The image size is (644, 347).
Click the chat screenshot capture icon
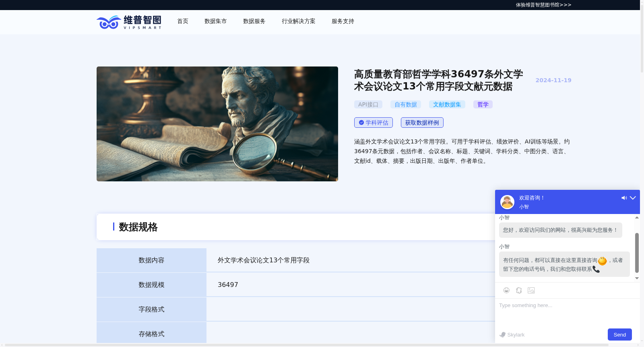[519, 290]
